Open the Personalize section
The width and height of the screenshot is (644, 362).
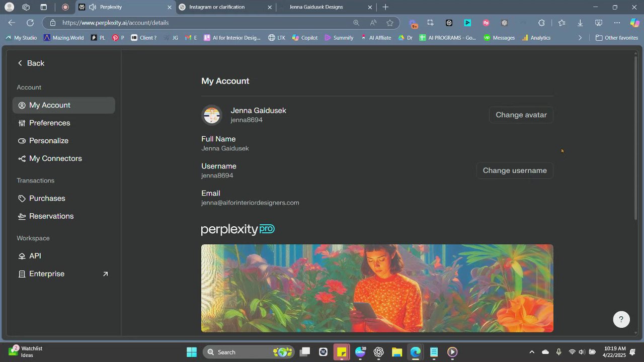pyautogui.click(x=64, y=141)
